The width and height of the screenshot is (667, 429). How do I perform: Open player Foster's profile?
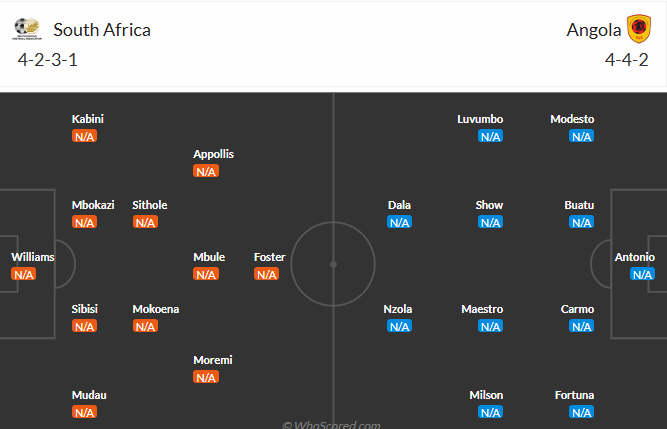[270, 257]
